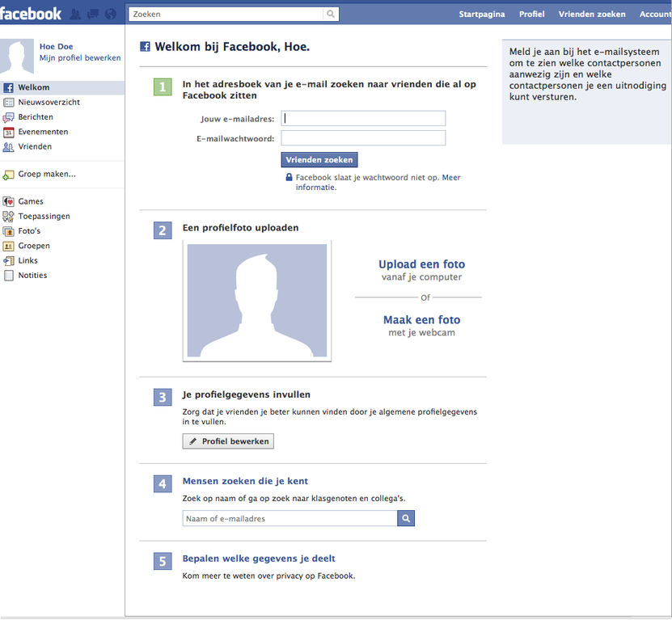Click the magnifier icon in Zoeken box

[x=330, y=15]
